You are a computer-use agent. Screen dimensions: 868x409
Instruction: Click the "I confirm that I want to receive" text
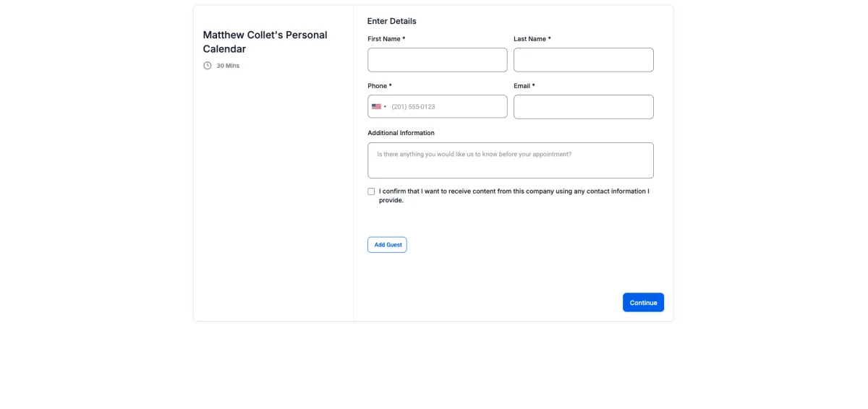[430, 191]
